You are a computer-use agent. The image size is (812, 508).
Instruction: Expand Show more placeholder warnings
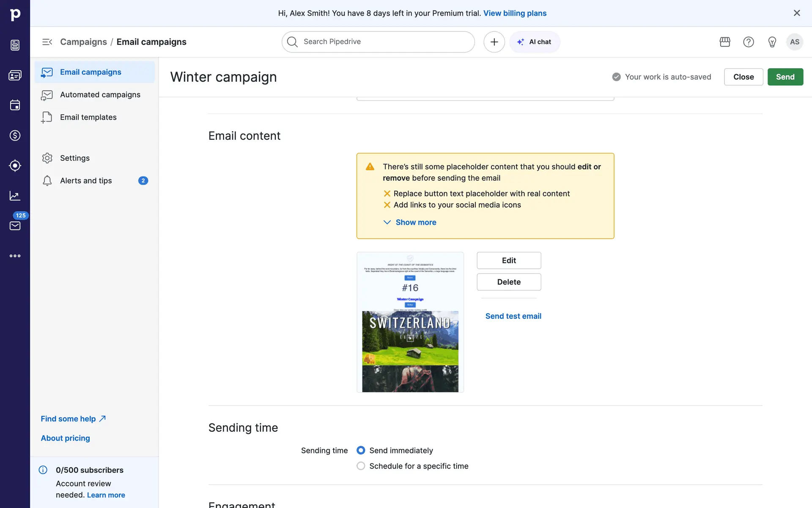pyautogui.click(x=415, y=222)
